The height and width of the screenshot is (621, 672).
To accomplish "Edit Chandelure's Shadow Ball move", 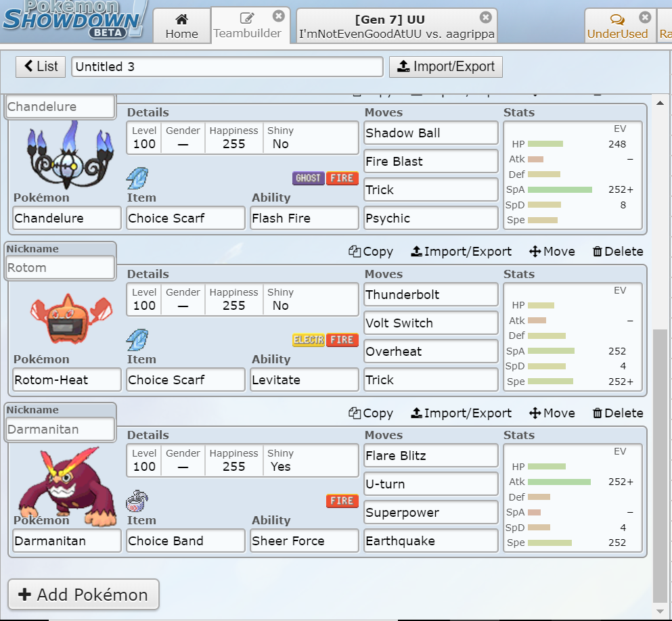I will tap(430, 133).
